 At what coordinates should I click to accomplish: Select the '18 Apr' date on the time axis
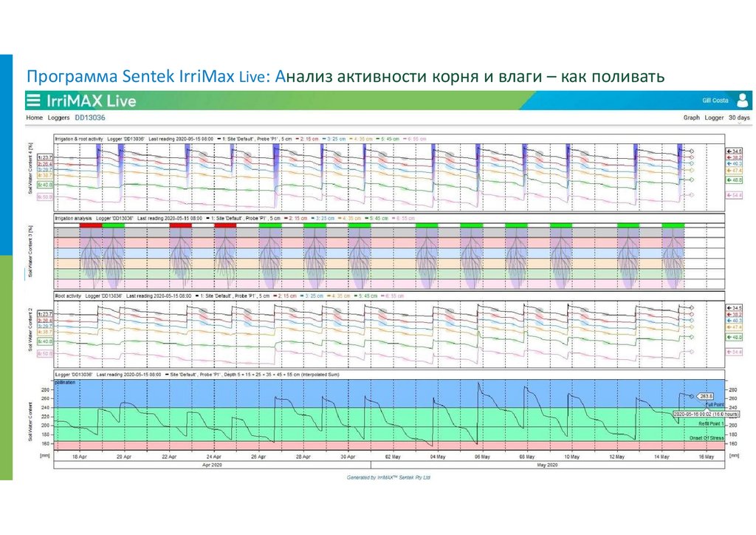coord(80,457)
